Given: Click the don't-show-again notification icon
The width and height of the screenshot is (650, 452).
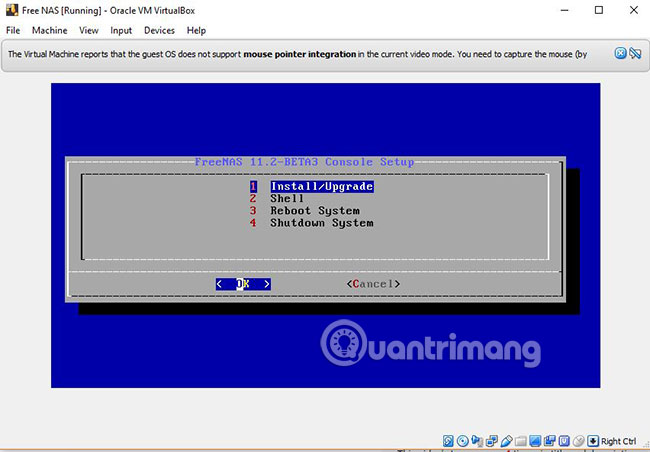Looking at the screenshot, I should coord(635,53).
